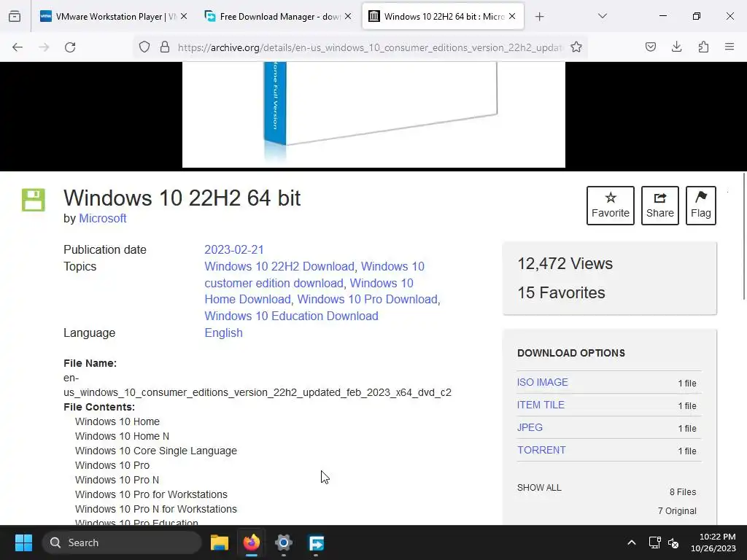Open the English language link
747x560 pixels.
coord(223,332)
